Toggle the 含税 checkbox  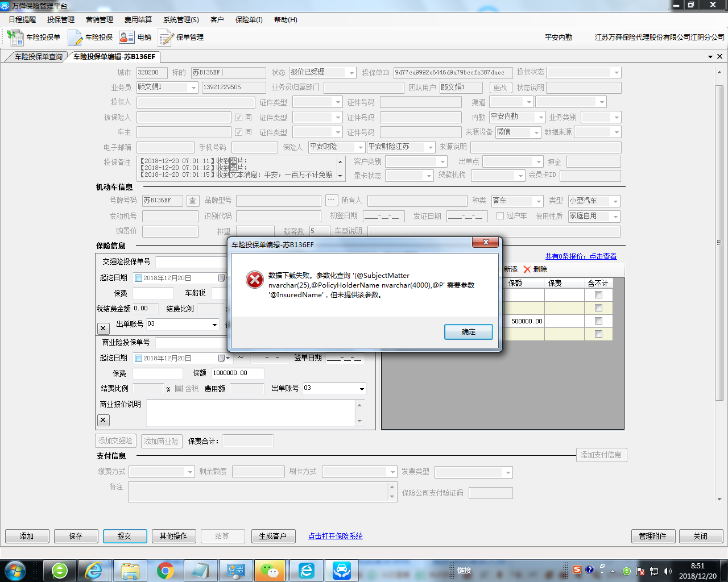tap(179, 388)
